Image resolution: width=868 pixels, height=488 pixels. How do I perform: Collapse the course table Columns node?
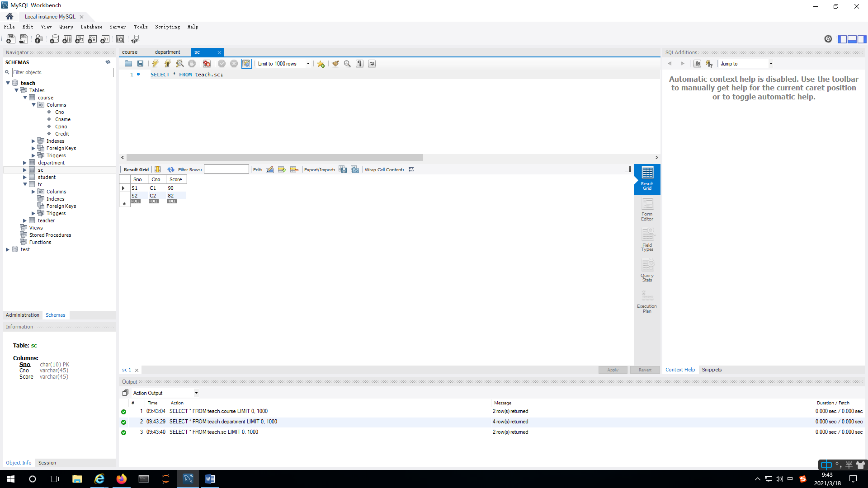click(33, 105)
